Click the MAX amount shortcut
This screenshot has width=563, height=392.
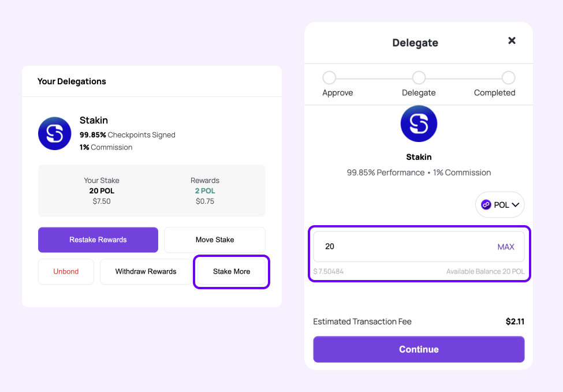(506, 247)
